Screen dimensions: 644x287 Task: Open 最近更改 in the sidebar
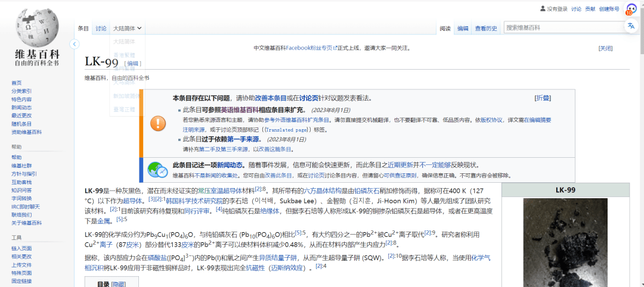pyautogui.click(x=21, y=116)
